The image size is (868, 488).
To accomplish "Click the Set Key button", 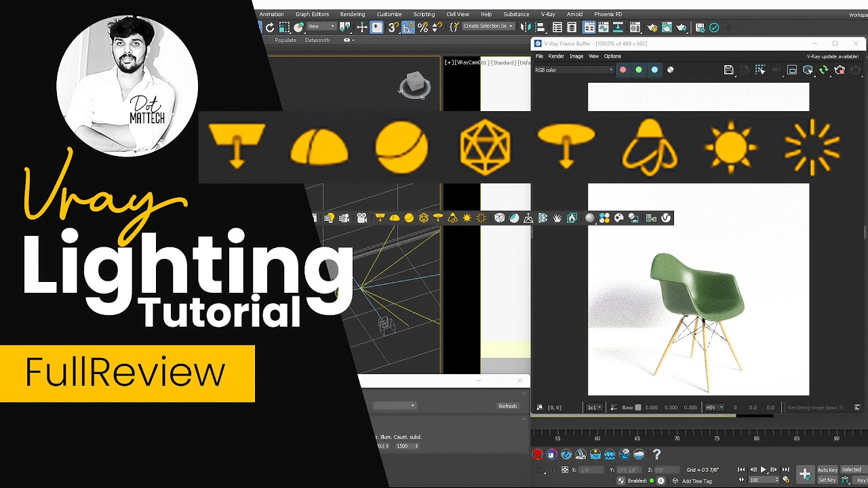I will (x=827, y=480).
